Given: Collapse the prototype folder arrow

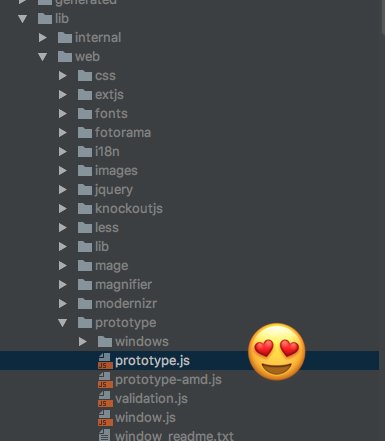Looking at the screenshot, I should 63,323.
